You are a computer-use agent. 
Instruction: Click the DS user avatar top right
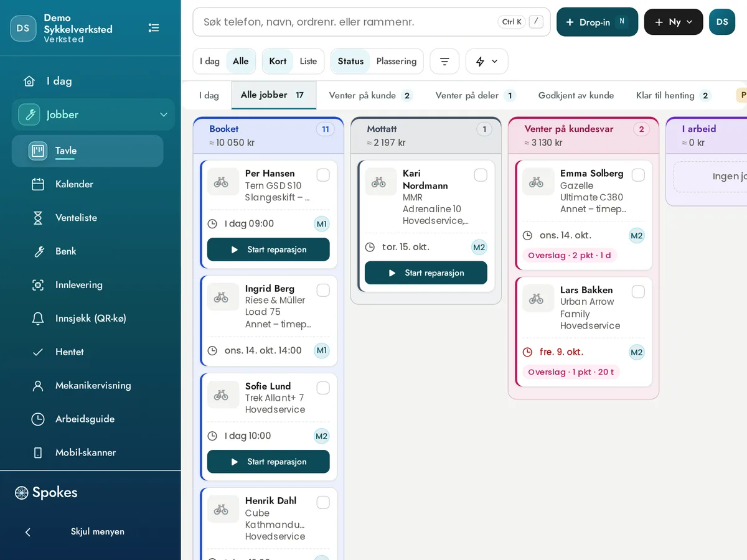tap(722, 22)
